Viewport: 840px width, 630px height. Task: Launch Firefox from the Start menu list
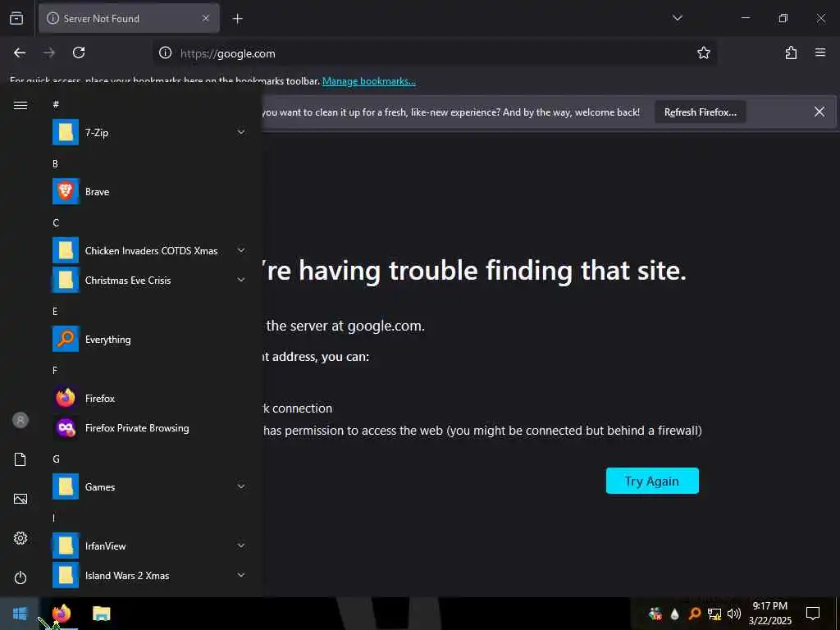pos(149,398)
